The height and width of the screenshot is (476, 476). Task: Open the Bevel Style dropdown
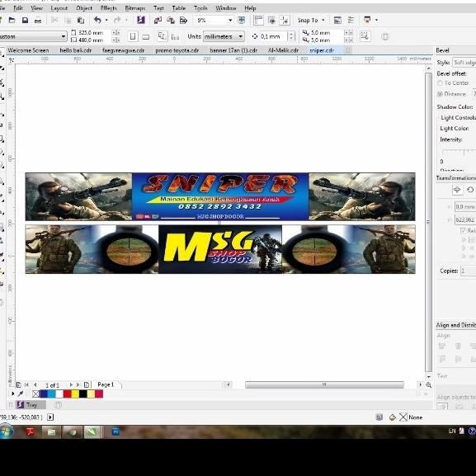coord(464,63)
